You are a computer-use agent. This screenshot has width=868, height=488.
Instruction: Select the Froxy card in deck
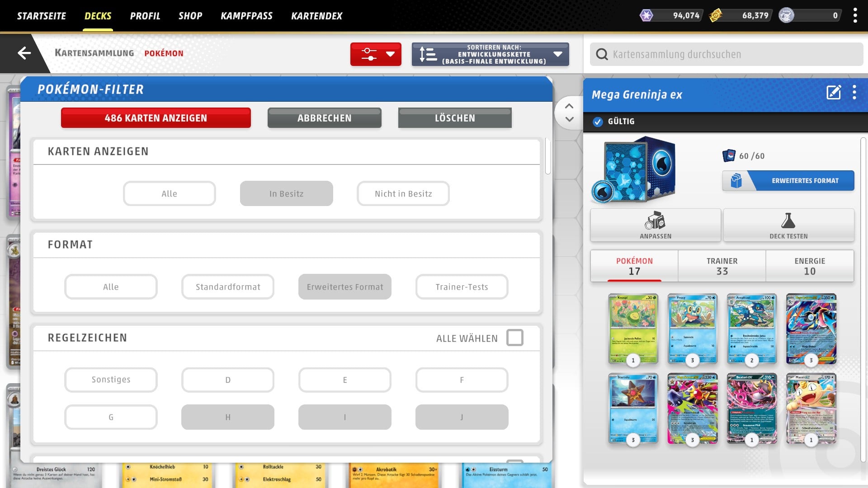click(692, 328)
